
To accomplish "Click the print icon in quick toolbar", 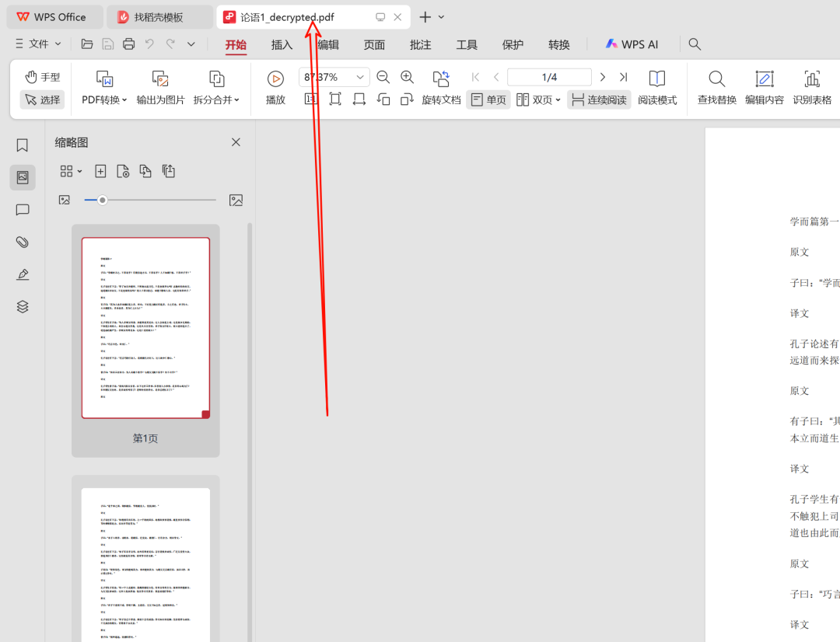I will (128, 44).
